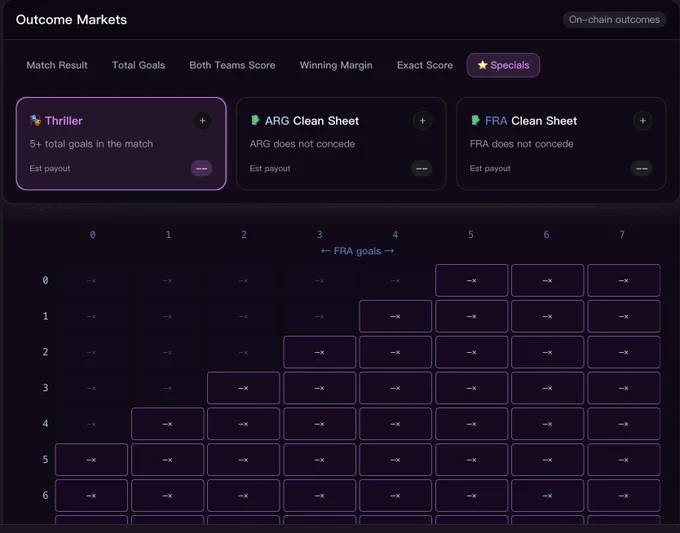The image size is (680, 533).
Task: Select the Specials tab
Action: 503,65
